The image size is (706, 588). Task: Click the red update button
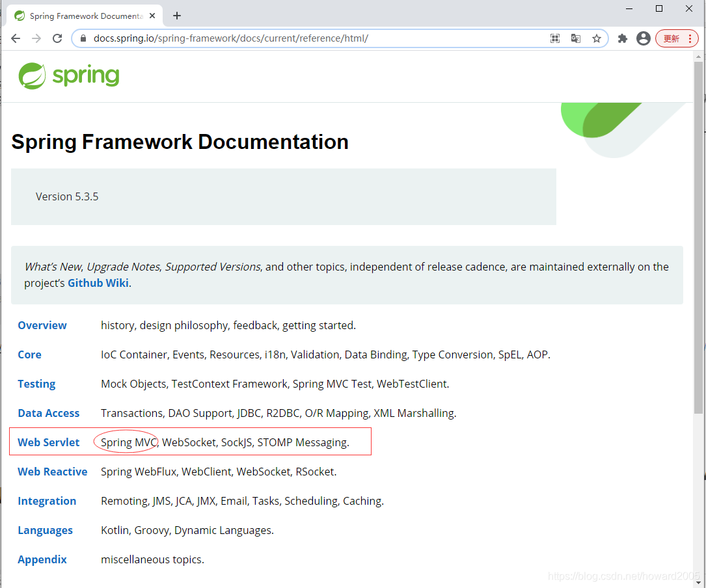click(x=677, y=38)
